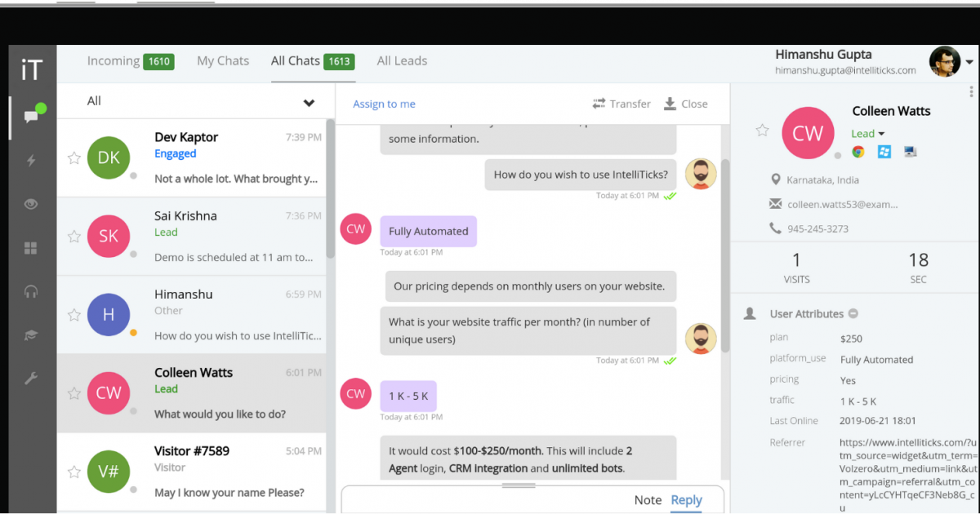Star Colleen Watts in the profile panel
The height and width of the screenshot is (514, 980).
[x=762, y=131]
